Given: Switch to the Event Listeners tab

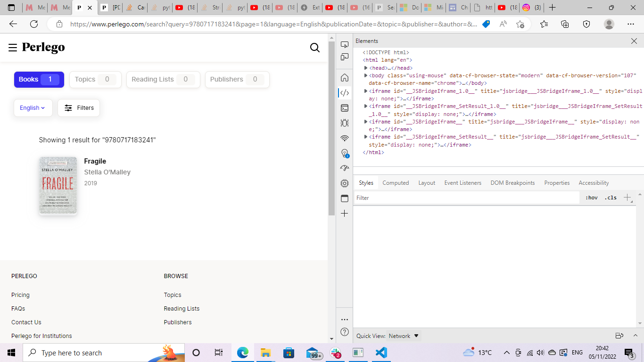Looking at the screenshot, I should [463, 183].
